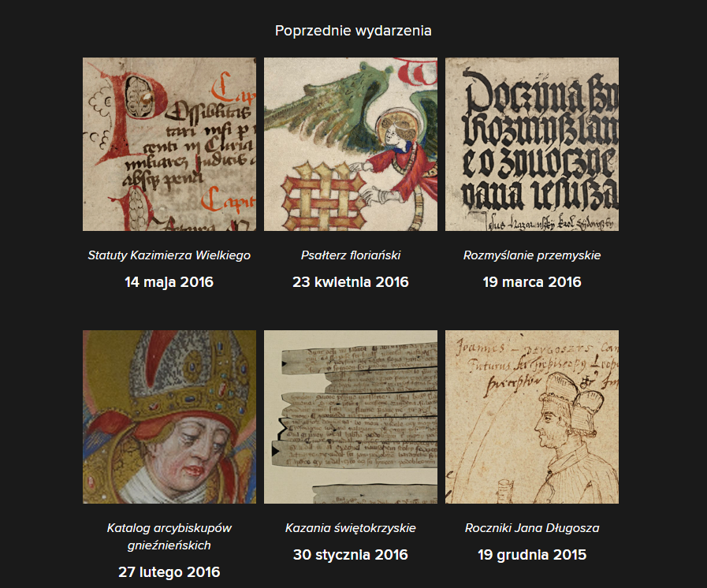Open the Katalog arcybiskupów gnieźnieńskich bishop thumbnail
Screen dimensions: 707x588
point(169,417)
